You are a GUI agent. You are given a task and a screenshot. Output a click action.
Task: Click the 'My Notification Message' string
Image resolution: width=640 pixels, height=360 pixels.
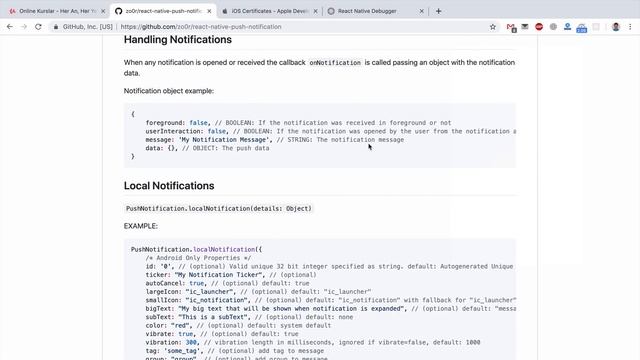[224, 140]
